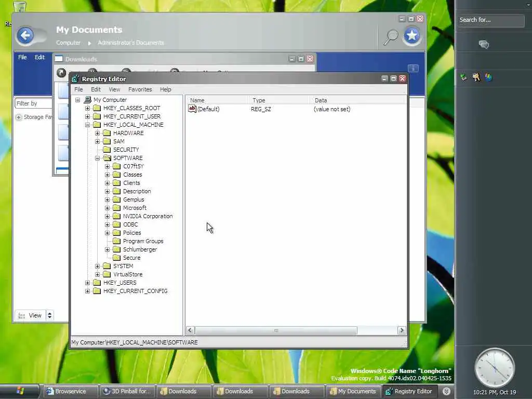
Task: Click the scroll left arrow in value pane
Action: (190, 330)
